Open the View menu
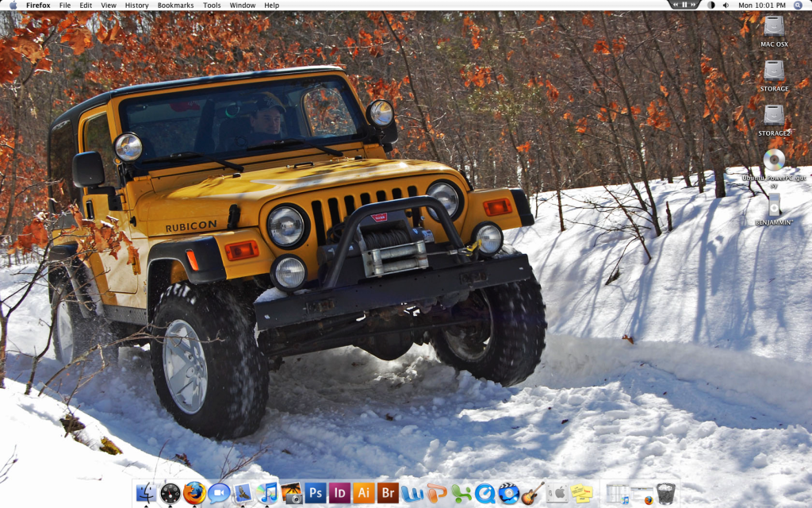This screenshot has width=812, height=508. pyautogui.click(x=108, y=6)
